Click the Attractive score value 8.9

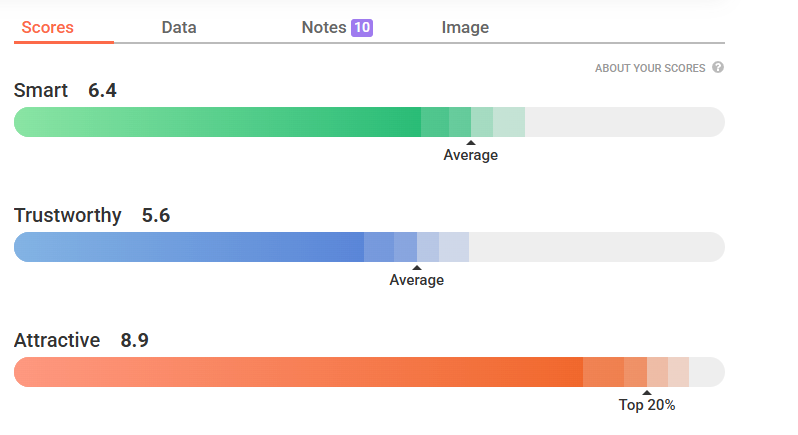click(x=134, y=340)
